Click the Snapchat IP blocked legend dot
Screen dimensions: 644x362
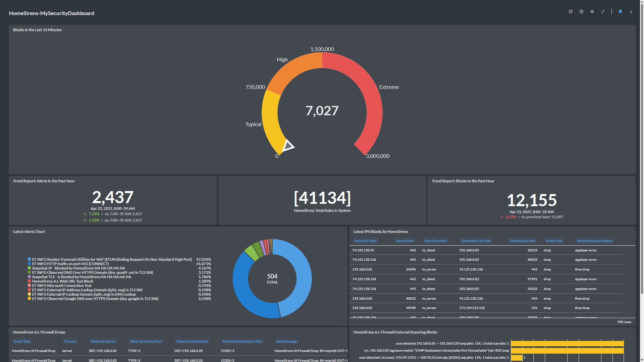[x=29, y=268]
